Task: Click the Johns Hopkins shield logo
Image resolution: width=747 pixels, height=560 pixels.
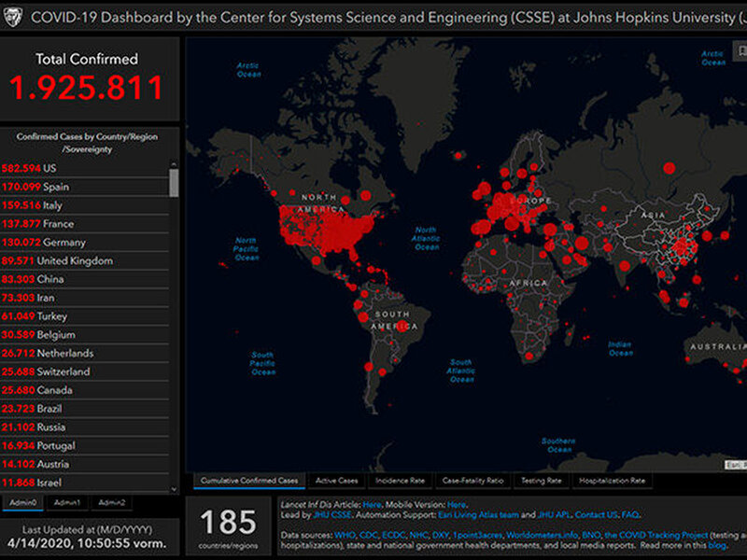Action: click(x=13, y=18)
